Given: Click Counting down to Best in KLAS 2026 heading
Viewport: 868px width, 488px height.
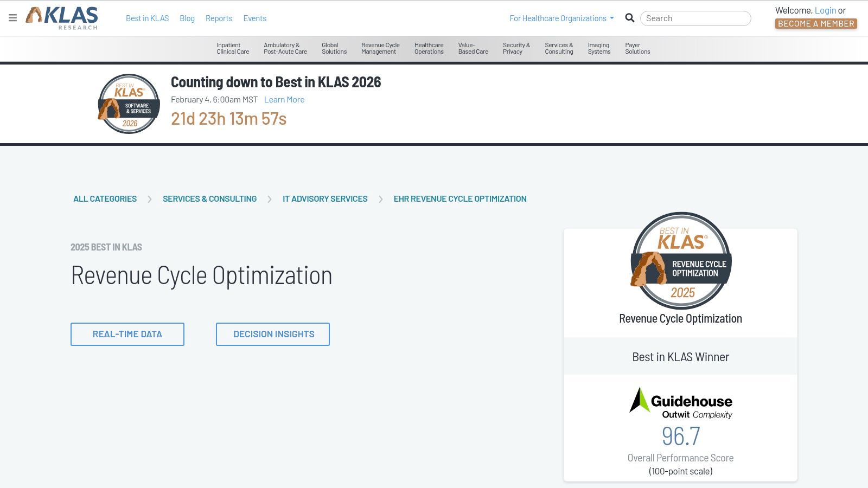Looking at the screenshot, I should pos(276,82).
